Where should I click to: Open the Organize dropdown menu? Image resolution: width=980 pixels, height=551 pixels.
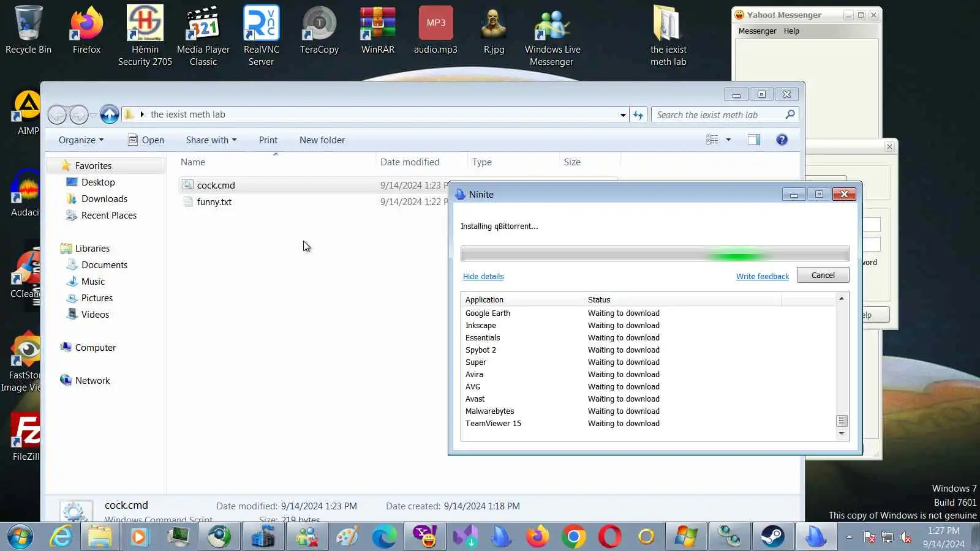click(x=81, y=140)
